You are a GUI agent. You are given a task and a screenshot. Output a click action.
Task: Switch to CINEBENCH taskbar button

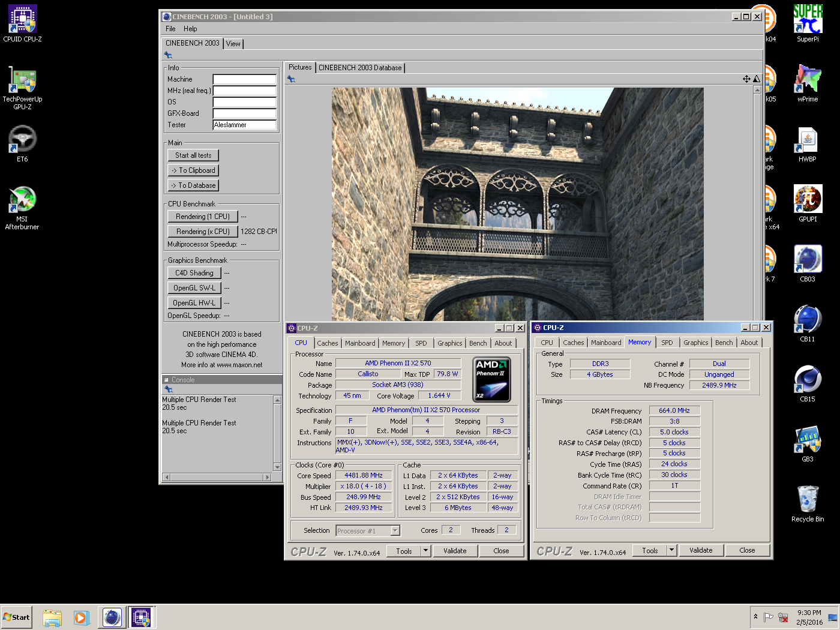[112, 617]
